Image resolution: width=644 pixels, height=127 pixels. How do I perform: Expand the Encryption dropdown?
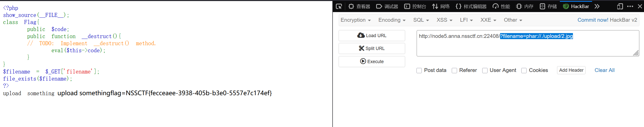[x=356, y=20]
